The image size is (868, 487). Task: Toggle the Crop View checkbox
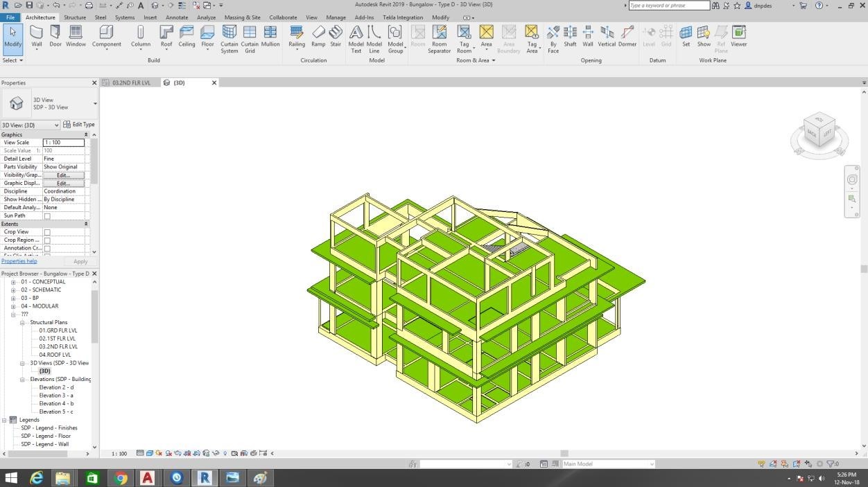pos(47,232)
